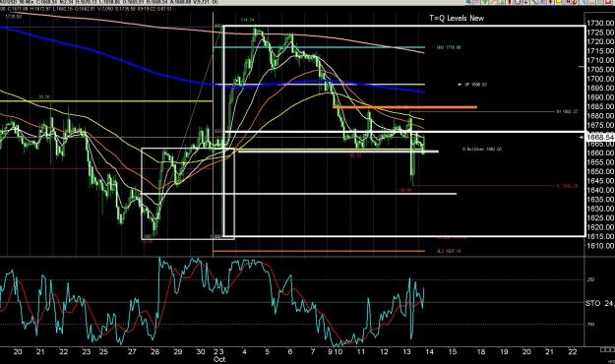Select the 1685.00 price axis label

point(600,106)
